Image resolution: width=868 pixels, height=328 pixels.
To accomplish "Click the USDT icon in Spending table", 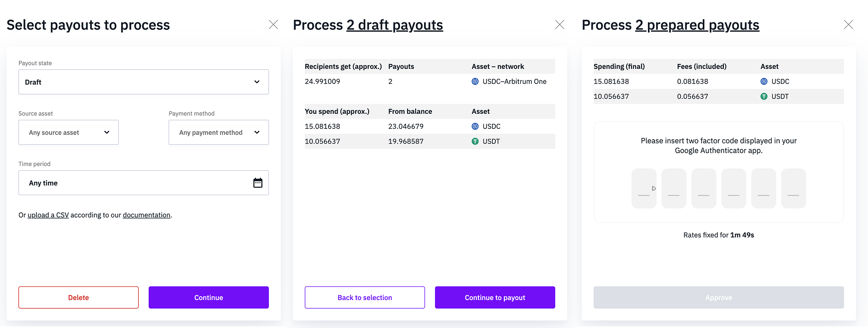I will [x=764, y=96].
